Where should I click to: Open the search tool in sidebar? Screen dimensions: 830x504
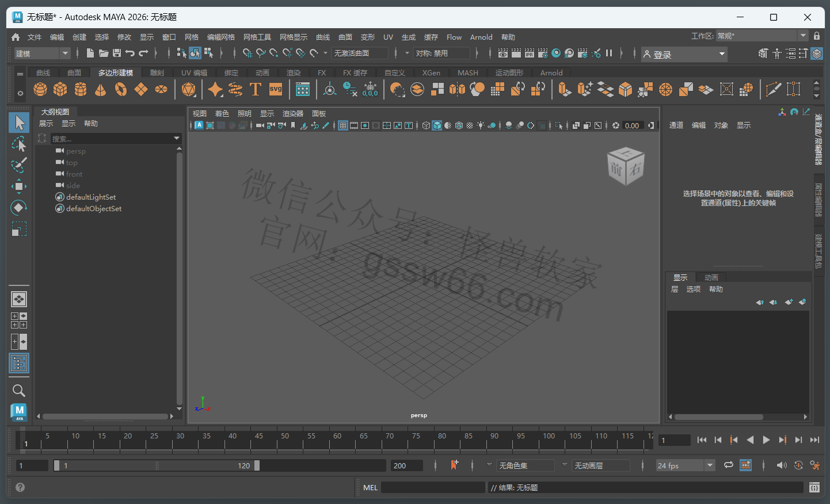19,391
